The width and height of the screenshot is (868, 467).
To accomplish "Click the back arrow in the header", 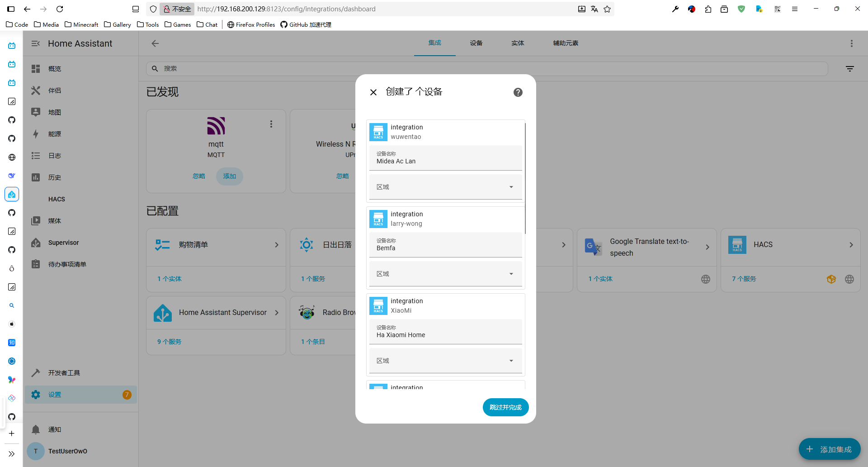I will (155, 43).
